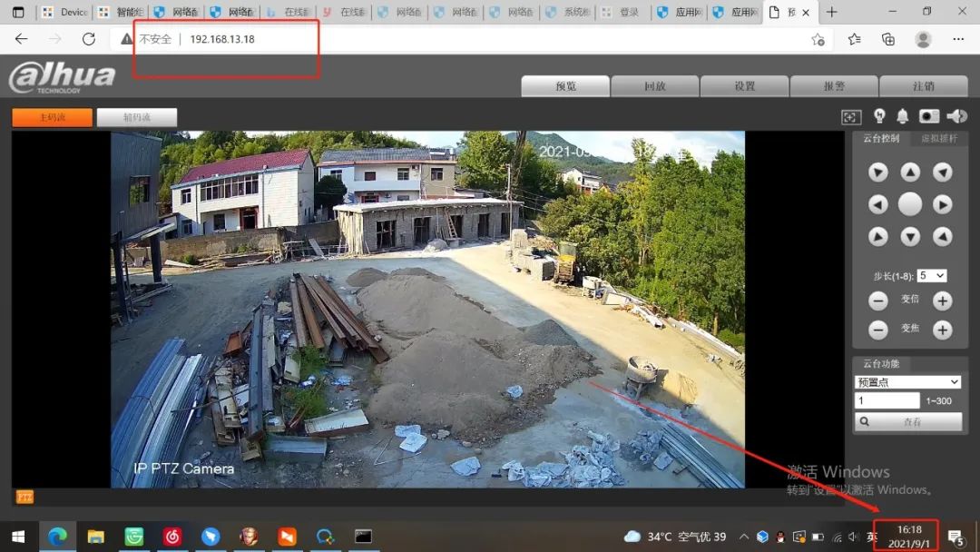Select 主码流 main stream
The image size is (980, 552).
pos(53,117)
